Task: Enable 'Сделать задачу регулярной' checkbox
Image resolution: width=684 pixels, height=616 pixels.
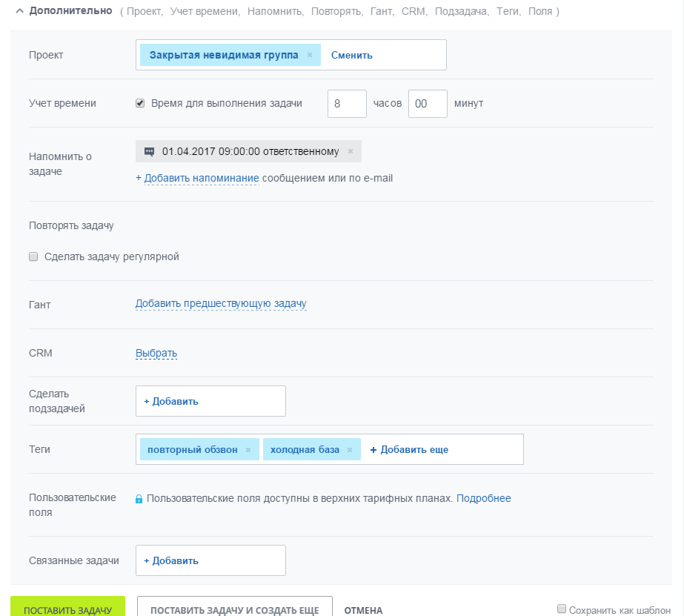Action: 33,256
